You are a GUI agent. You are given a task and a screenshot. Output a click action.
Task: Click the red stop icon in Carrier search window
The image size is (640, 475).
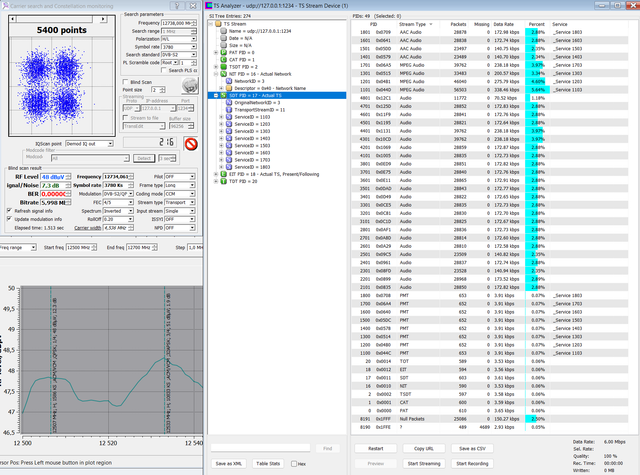coord(191,144)
